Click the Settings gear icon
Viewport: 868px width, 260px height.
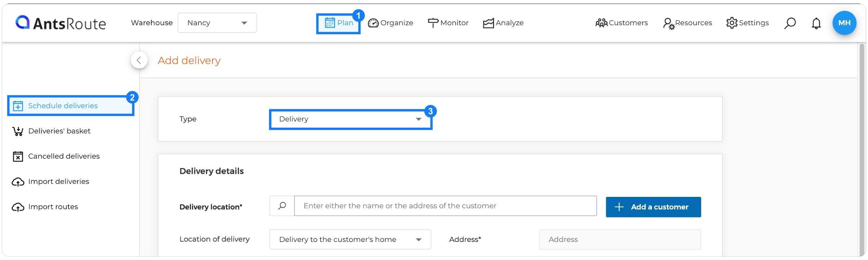pos(732,23)
